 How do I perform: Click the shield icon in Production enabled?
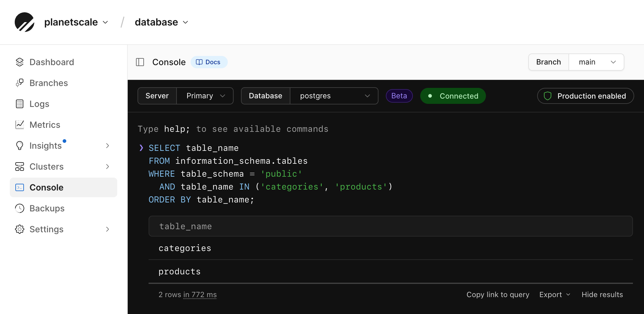click(548, 96)
